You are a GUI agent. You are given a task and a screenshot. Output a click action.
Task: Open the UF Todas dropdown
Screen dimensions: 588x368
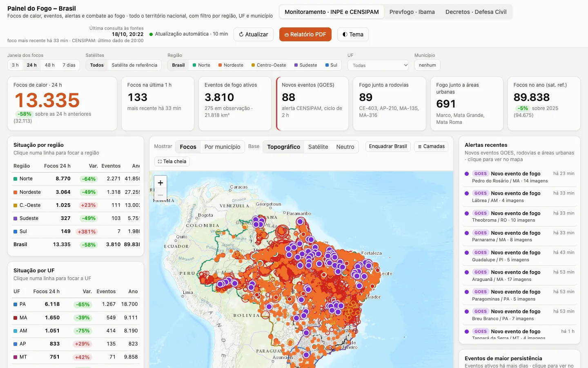(x=378, y=65)
